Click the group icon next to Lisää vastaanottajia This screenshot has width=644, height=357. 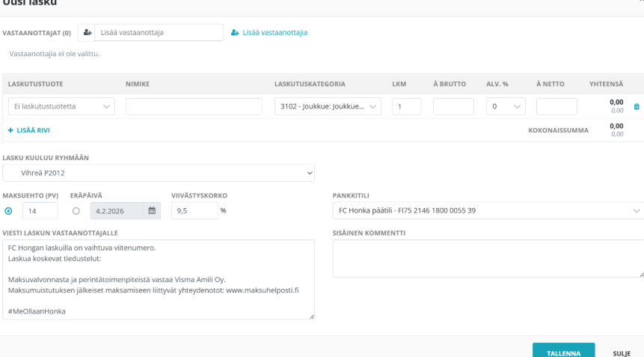pos(235,33)
